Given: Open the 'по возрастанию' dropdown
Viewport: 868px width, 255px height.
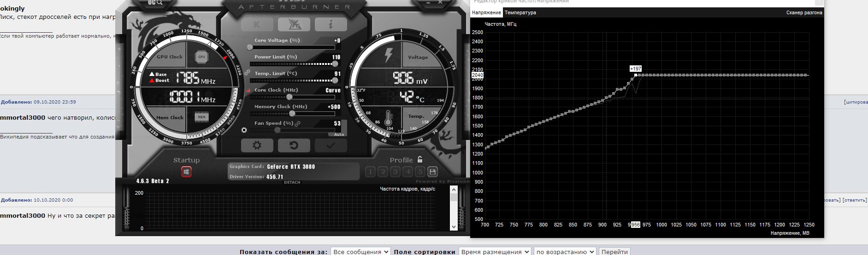Looking at the screenshot, I should coord(565,252).
